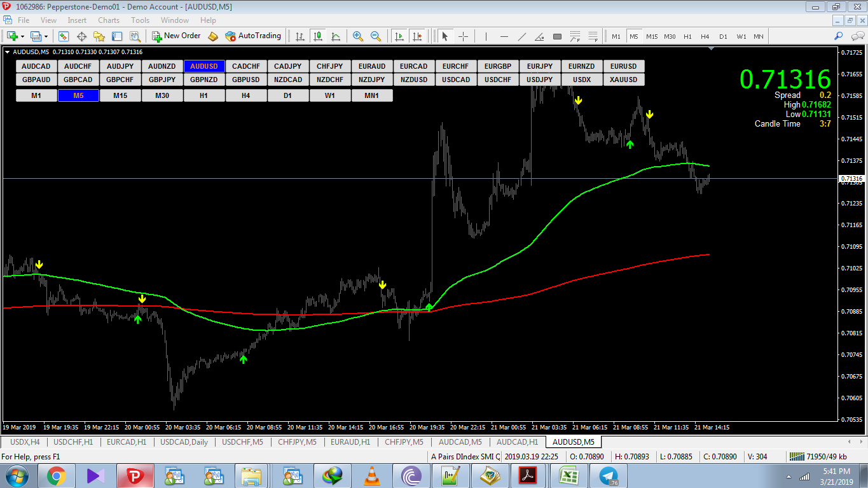
Task: Click the MN1 timeframe button on chart
Action: pyautogui.click(x=372, y=95)
